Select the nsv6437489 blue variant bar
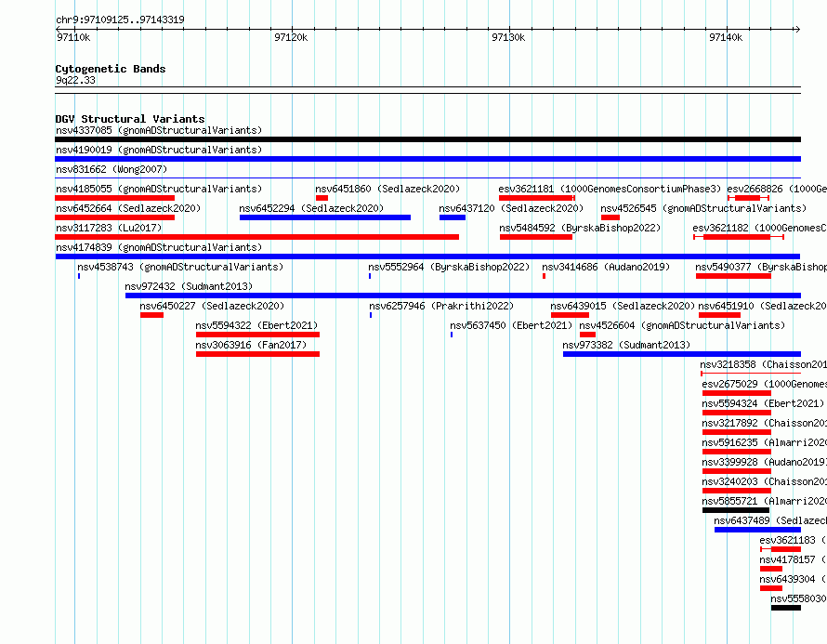The height and width of the screenshot is (644, 827). pos(758,530)
